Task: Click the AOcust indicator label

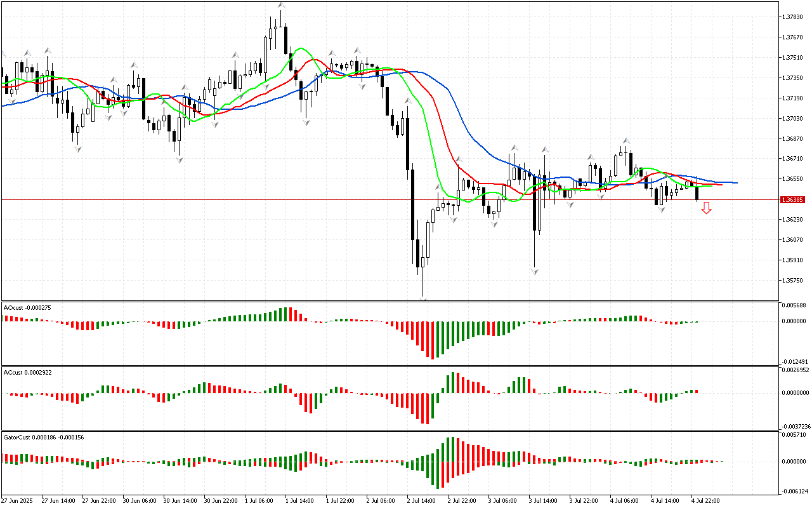Action: point(27,307)
